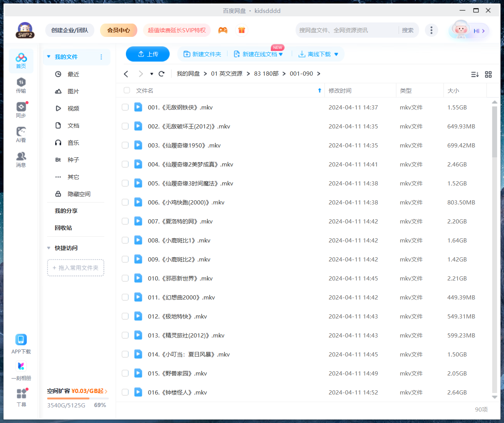Check the checkbox beside 007.《夏洛特的网》.mkv
This screenshot has width=504, height=423.
125,221
